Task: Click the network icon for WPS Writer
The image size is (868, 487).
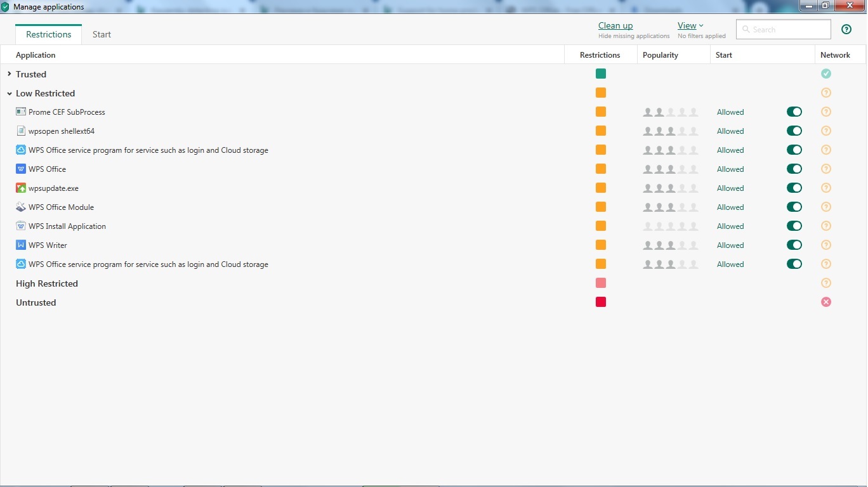Action: click(826, 245)
